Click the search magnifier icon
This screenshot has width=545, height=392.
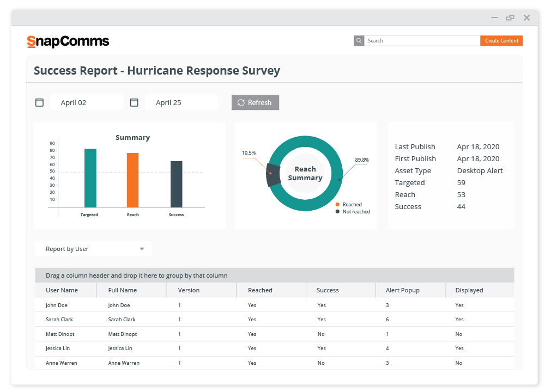(x=359, y=41)
